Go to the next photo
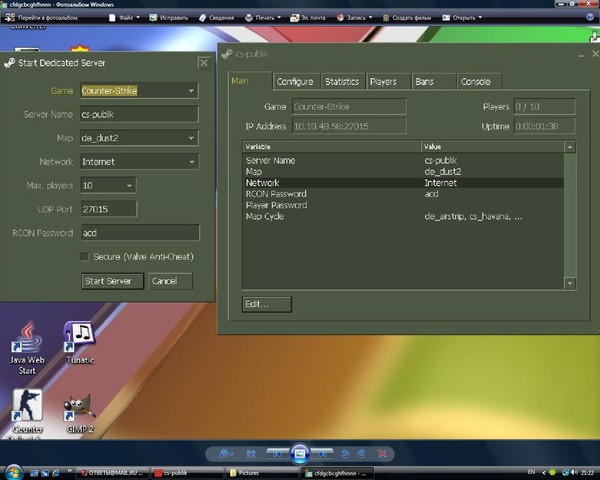The image size is (600, 480). 322,454
